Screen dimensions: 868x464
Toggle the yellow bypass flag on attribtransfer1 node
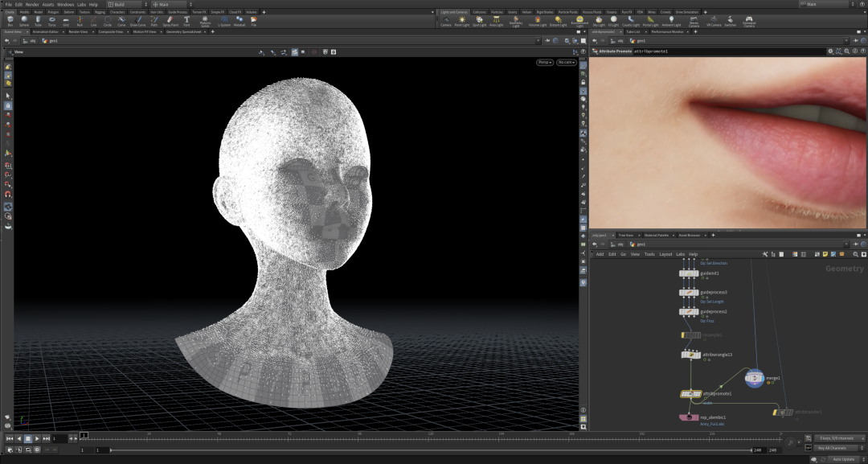point(776,412)
